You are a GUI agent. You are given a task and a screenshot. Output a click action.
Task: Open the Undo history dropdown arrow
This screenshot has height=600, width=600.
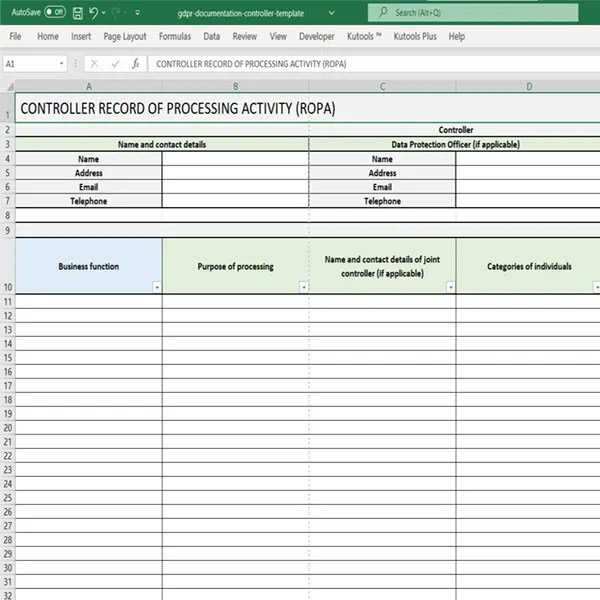click(x=104, y=13)
